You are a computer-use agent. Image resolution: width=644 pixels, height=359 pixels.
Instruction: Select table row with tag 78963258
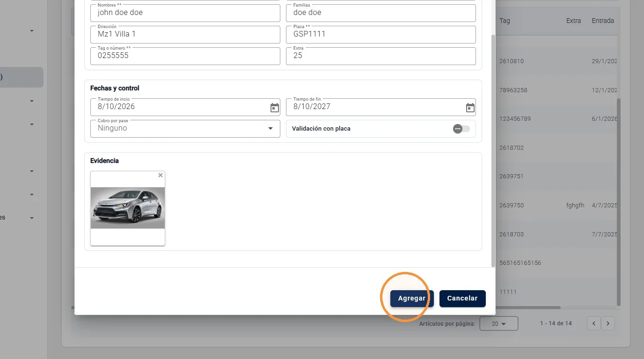pos(556,90)
